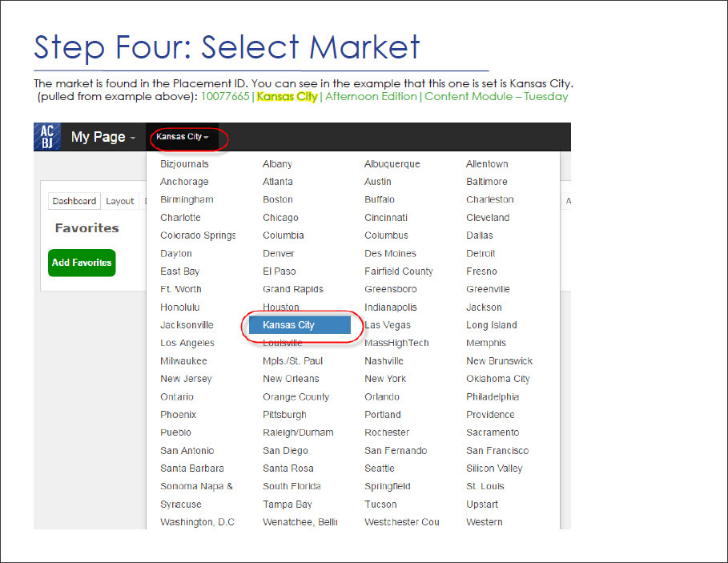Select the Albany market

(x=277, y=164)
